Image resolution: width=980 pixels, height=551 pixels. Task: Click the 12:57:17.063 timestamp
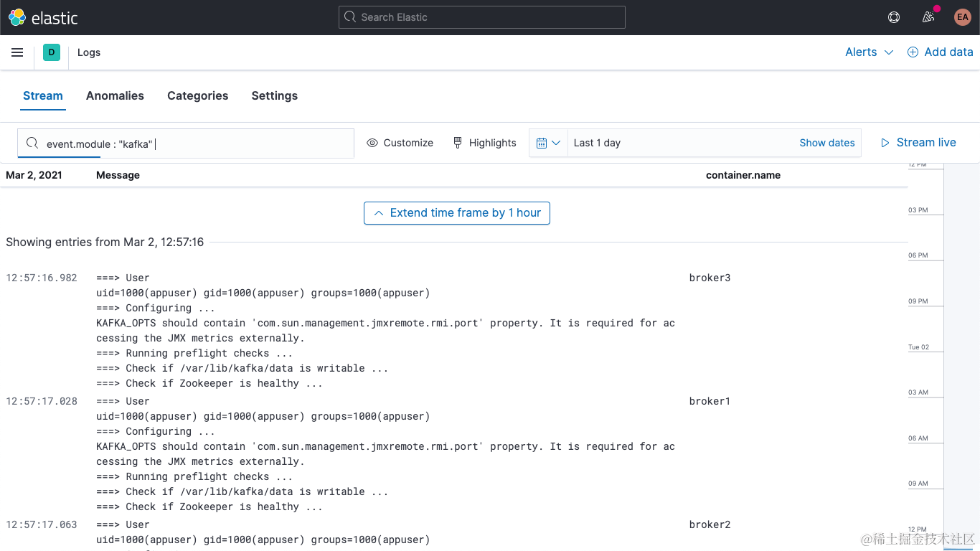(42, 524)
